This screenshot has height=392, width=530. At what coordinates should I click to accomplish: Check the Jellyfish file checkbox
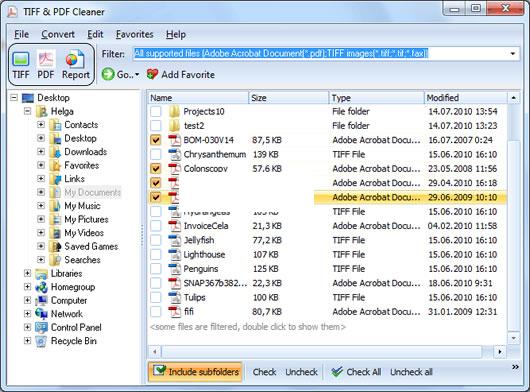coord(155,240)
